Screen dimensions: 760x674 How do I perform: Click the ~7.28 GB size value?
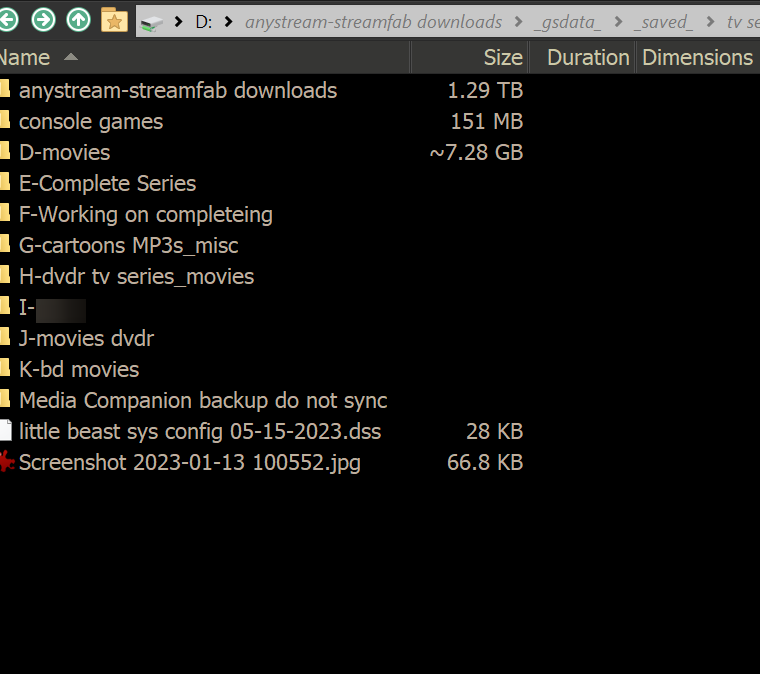(476, 153)
